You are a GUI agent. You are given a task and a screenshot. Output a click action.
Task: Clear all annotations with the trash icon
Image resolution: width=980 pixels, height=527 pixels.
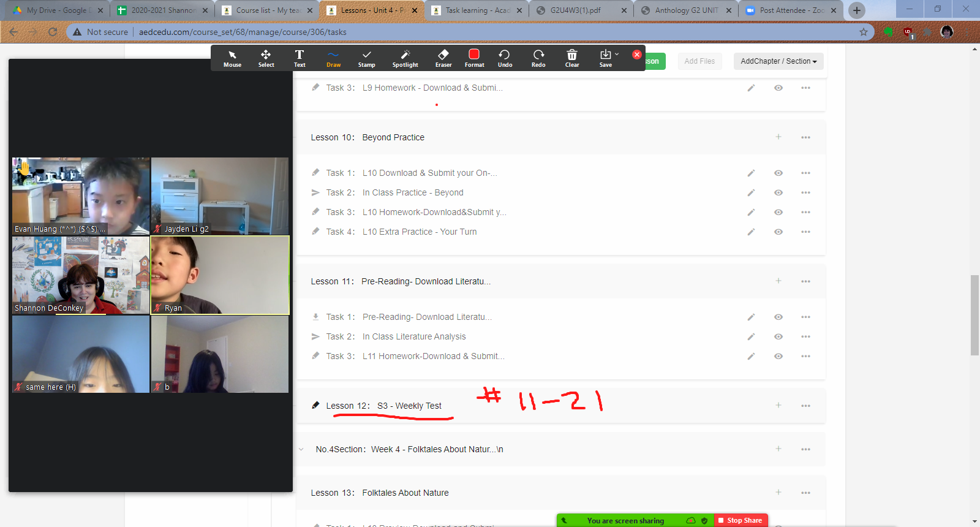pos(572,58)
